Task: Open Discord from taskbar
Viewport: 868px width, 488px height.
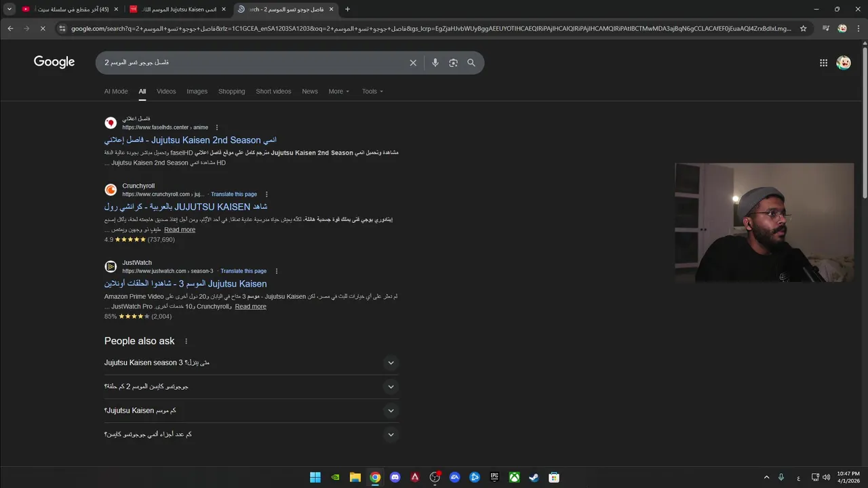Action: (x=395, y=477)
